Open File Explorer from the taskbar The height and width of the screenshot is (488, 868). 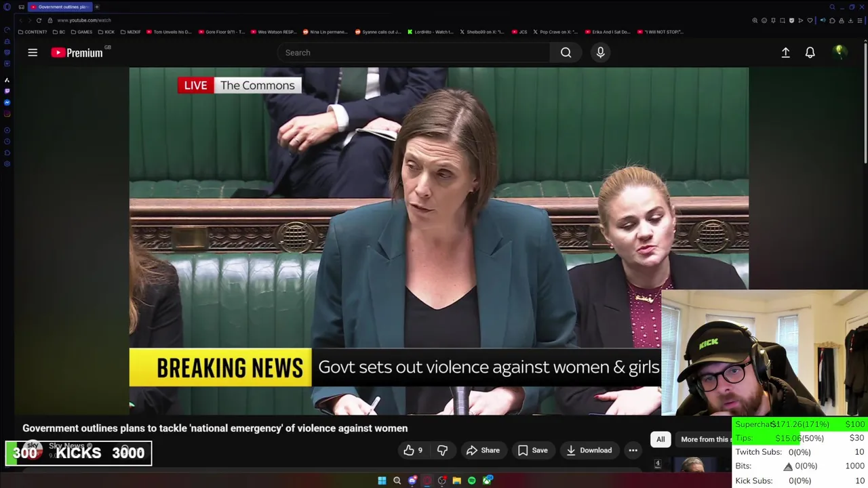pyautogui.click(x=456, y=481)
